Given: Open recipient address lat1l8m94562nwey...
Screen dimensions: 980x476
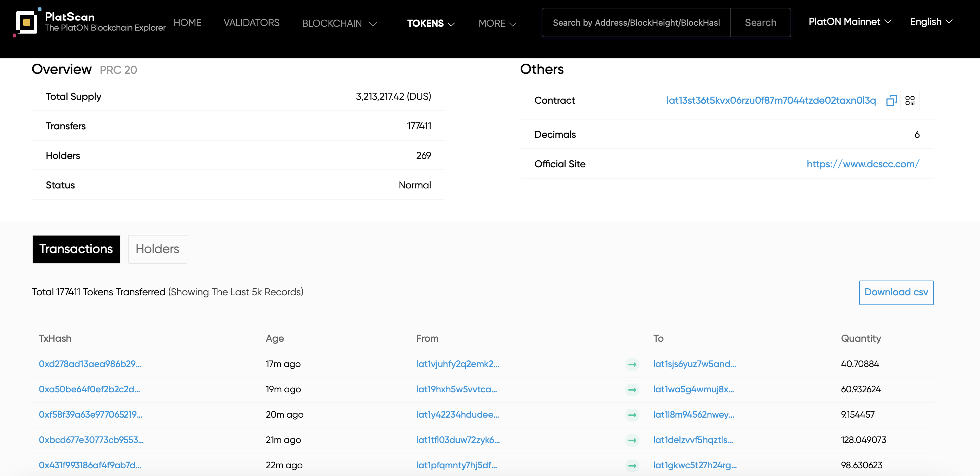Looking at the screenshot, I should tap(694, 414).
